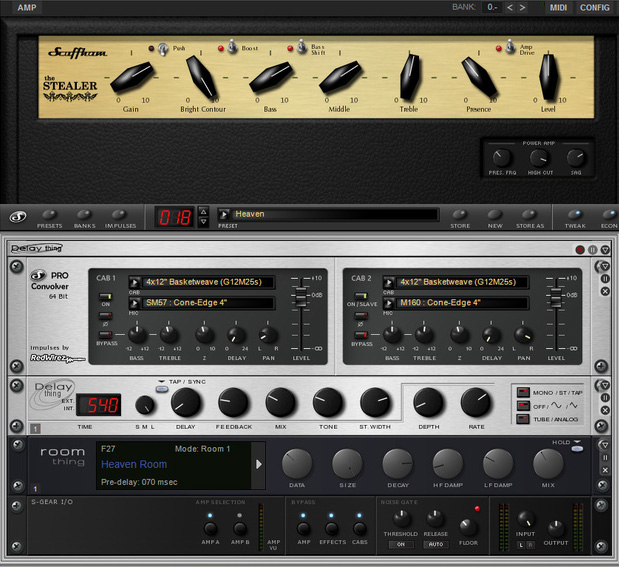Toggle MONO / ST / TAP mode switch
The image size is (619, 567).
point(523,392)
